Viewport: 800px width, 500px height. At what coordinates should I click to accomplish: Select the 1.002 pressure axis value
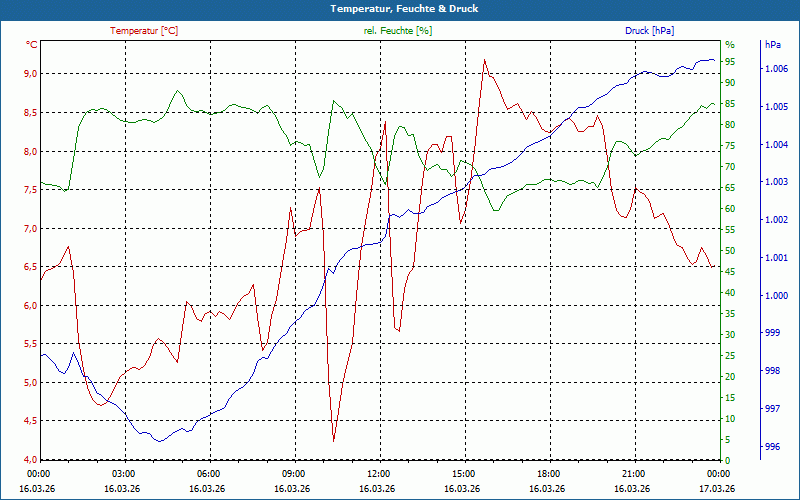[x=778, y=220]
